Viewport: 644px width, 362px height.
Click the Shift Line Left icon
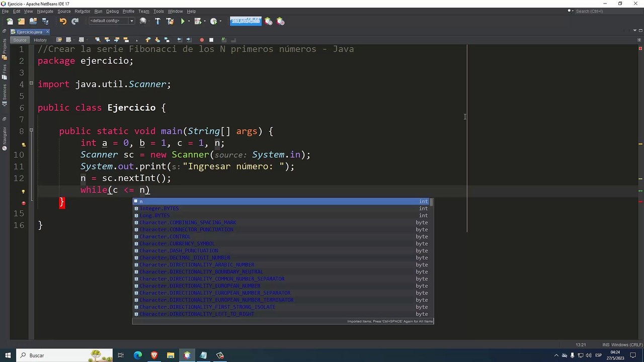click(179, 40)
